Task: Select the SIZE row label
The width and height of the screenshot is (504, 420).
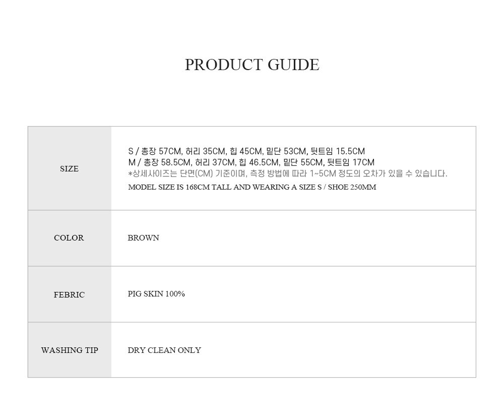Action: pyautogui.click(x=69, y=169)
